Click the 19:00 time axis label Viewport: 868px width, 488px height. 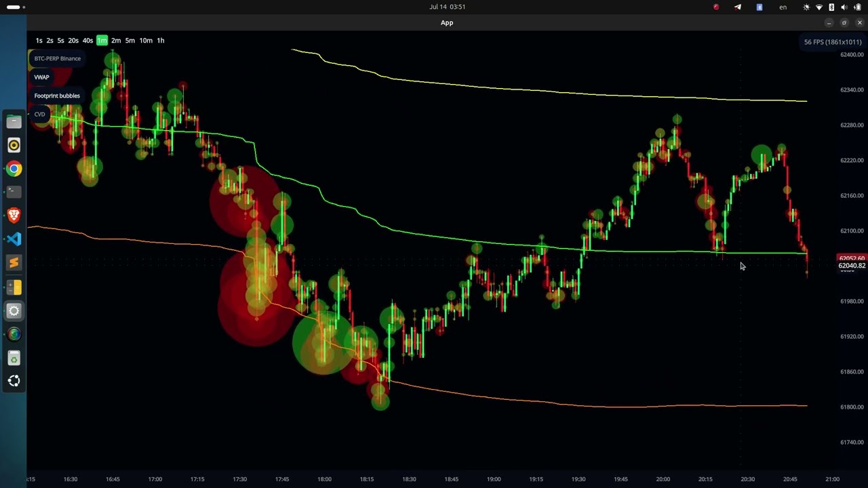[494, 479]
